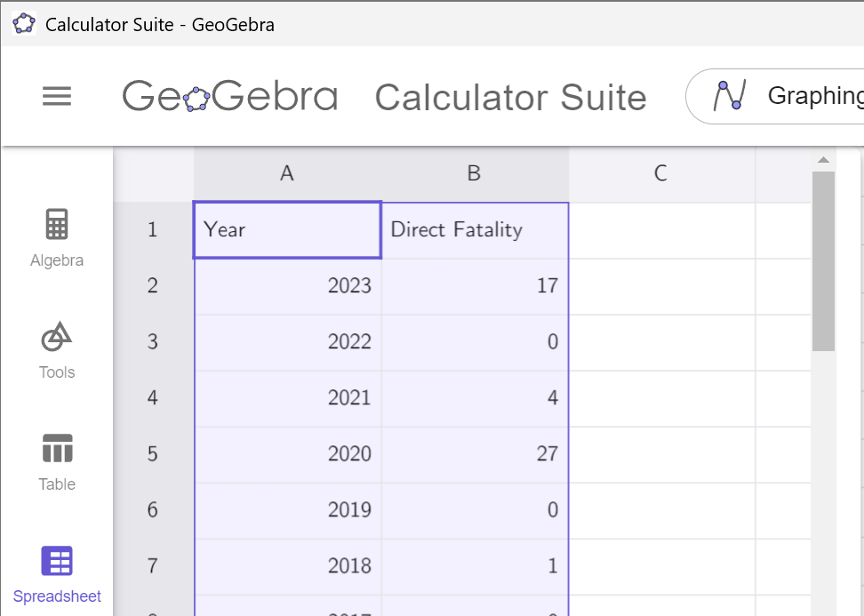Screen dimensions: 864x616
Task: Open the Graphing app switcher
Action: pos(775,96)
